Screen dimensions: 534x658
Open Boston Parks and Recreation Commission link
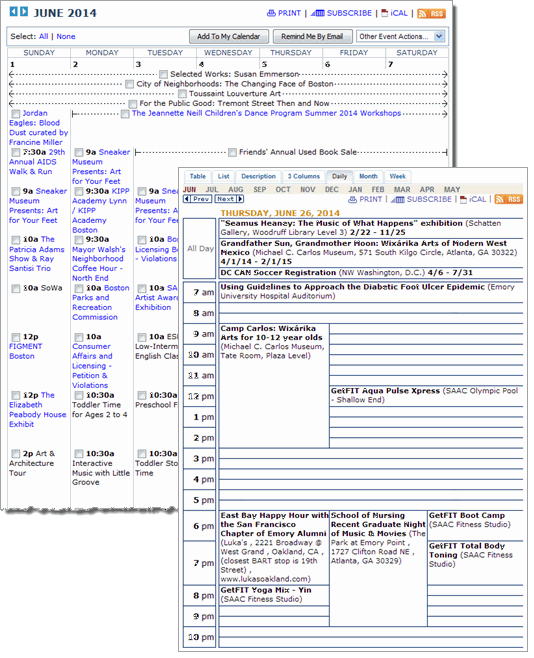100,303
